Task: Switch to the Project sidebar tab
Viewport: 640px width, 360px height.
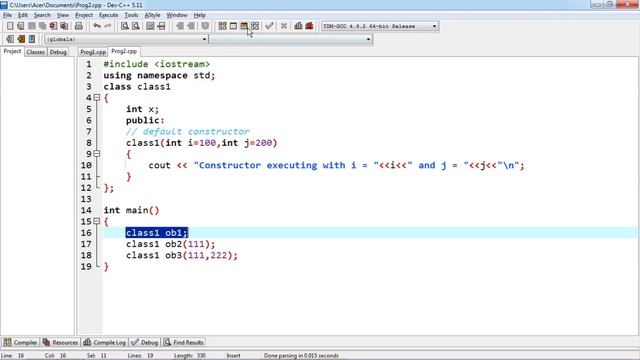Action: 12,51
